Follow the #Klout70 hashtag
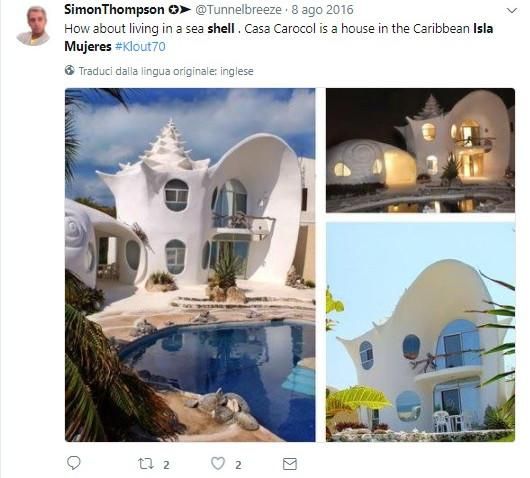530x478 pixels. (140, 46)
